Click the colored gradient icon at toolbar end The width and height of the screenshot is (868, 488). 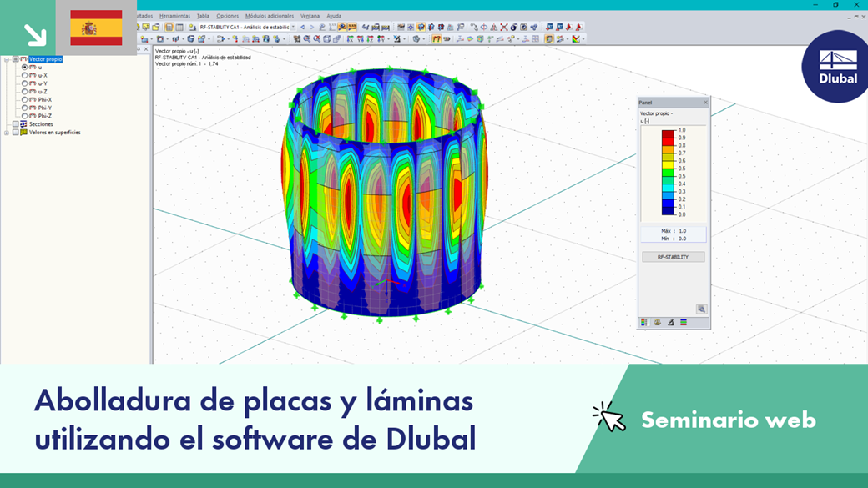pos(576,39)
